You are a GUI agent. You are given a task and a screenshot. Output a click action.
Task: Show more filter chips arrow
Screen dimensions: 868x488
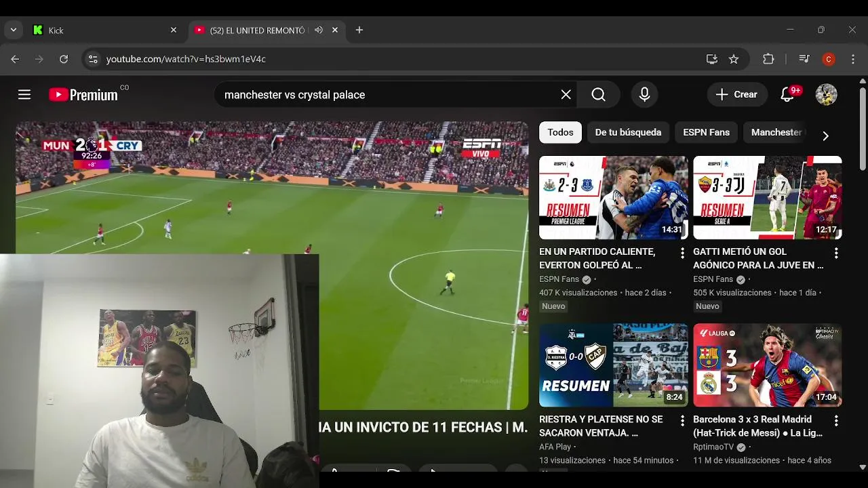pyautogui.click(x=825, y=136)
